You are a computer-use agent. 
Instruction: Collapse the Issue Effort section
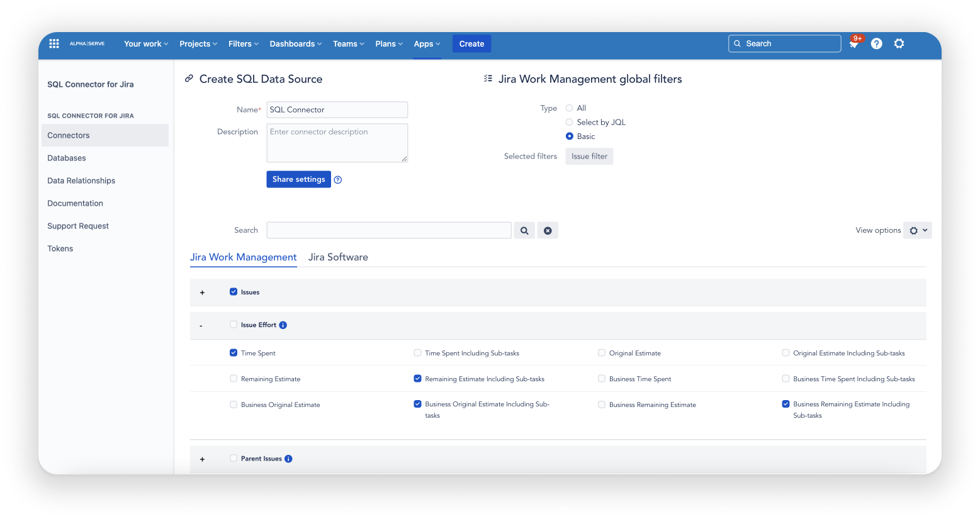[201, 325]
